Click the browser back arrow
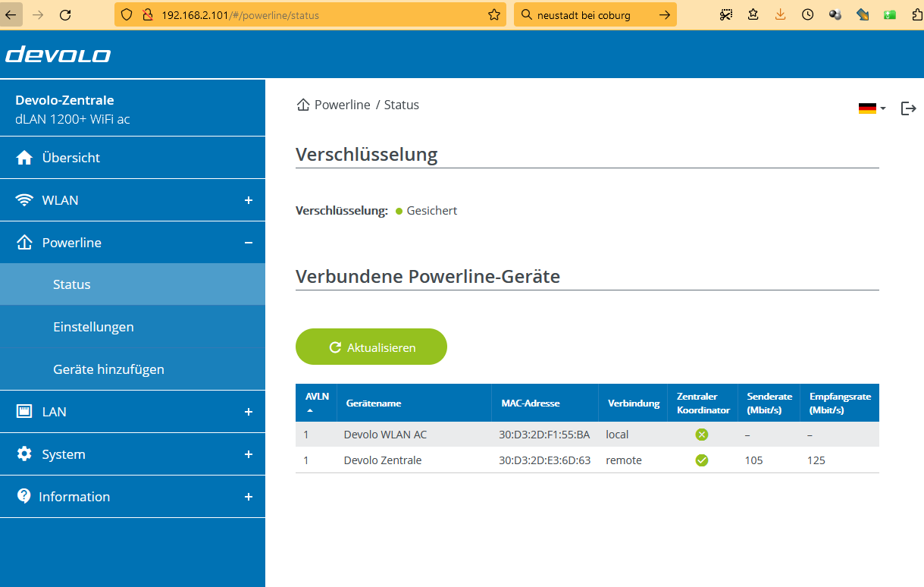 (x=11, y=14)
